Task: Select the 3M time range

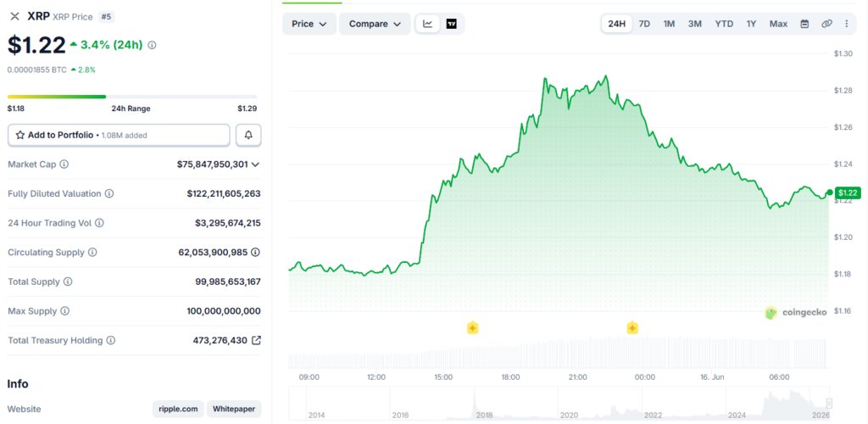Action: [695, 24]
